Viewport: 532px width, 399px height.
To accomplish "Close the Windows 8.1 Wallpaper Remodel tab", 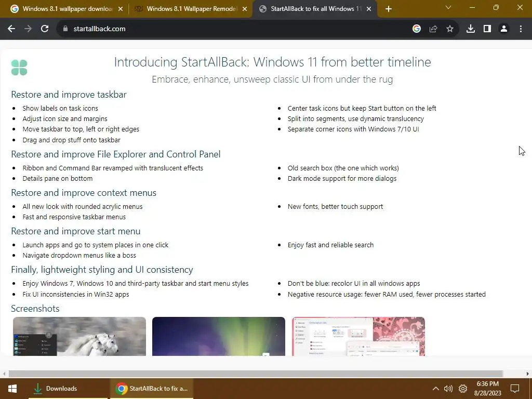I will pyautogui.click(x=245, y=9).
